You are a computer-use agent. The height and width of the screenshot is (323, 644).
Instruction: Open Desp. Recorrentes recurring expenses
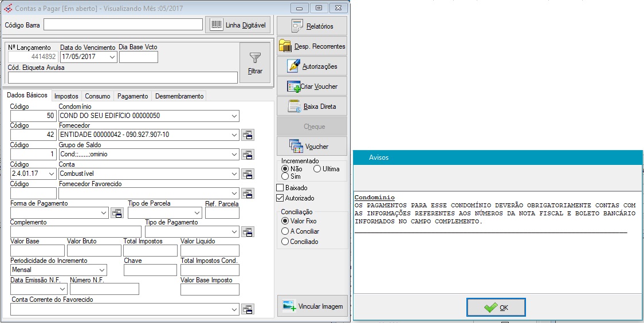[x=312, y=46]
